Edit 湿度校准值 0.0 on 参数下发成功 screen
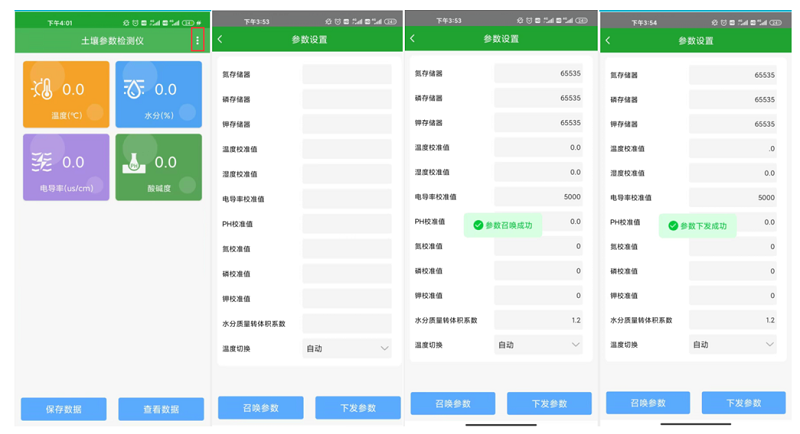Image resolution: width=800 pixels, height=434 pixels. pyautogui.click(x=733, y=173)
